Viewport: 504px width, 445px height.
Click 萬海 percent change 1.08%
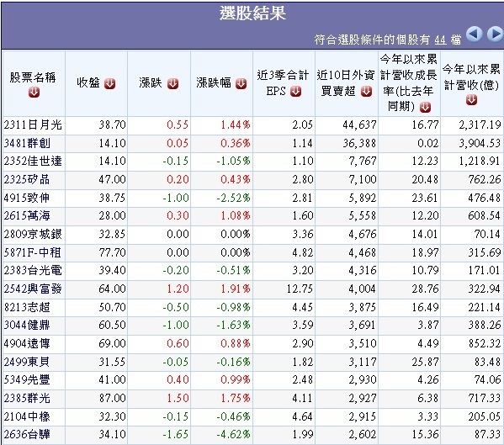pos(236,215)
